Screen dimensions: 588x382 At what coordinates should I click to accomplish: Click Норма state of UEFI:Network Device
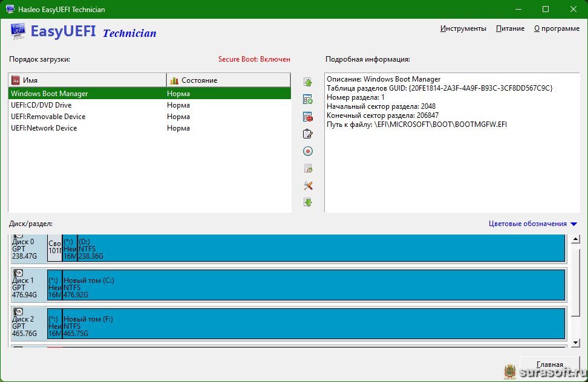pos(178,128)
